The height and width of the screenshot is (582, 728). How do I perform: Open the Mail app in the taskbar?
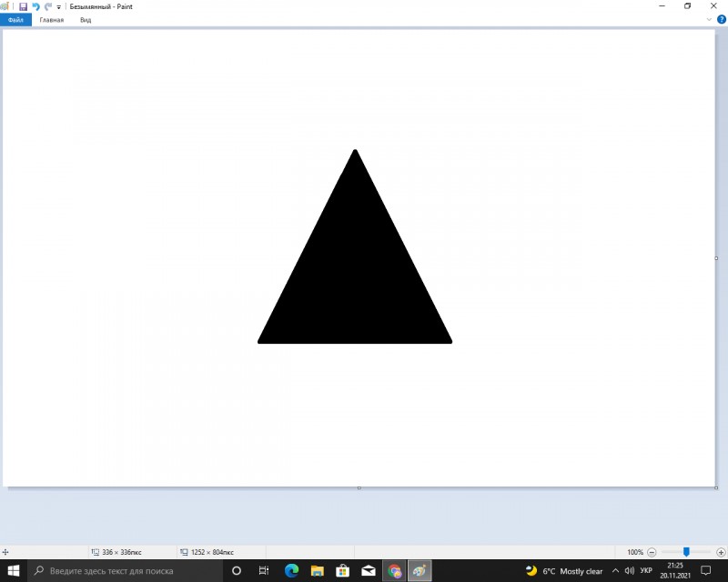point(369,571)
